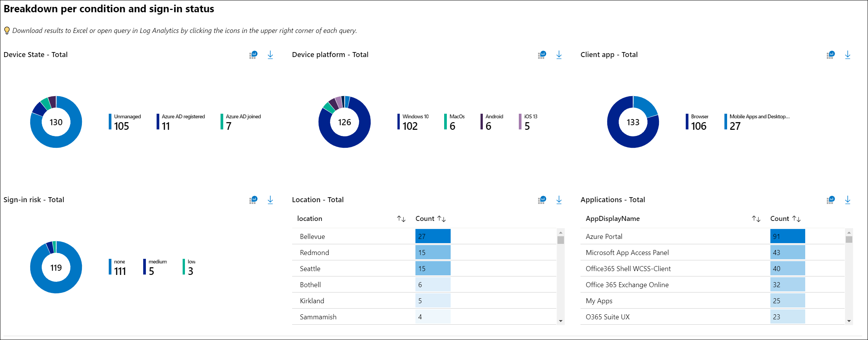Click the Bellevue row in Location table
This screenshot has height=340, width=868.
[x=312, y=237]
